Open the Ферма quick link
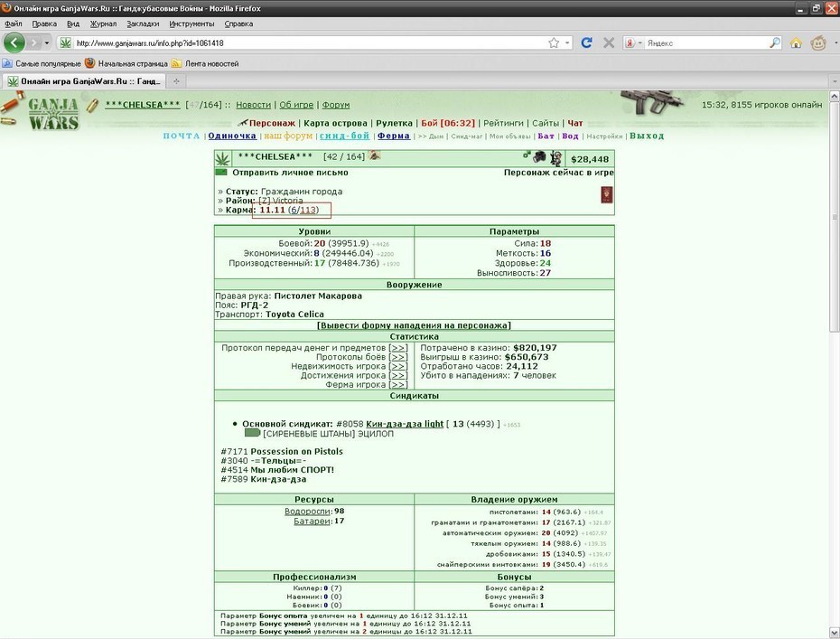The height and width of the screenshot is (639, 840). click(394, 136)
